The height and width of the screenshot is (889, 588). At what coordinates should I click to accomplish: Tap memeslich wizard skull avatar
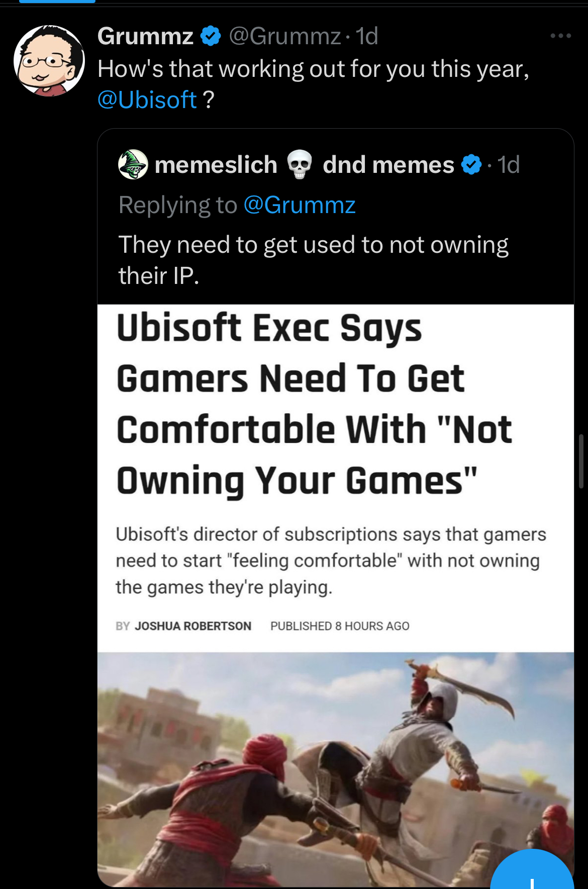pyautogui.click(x=133, y=164)
